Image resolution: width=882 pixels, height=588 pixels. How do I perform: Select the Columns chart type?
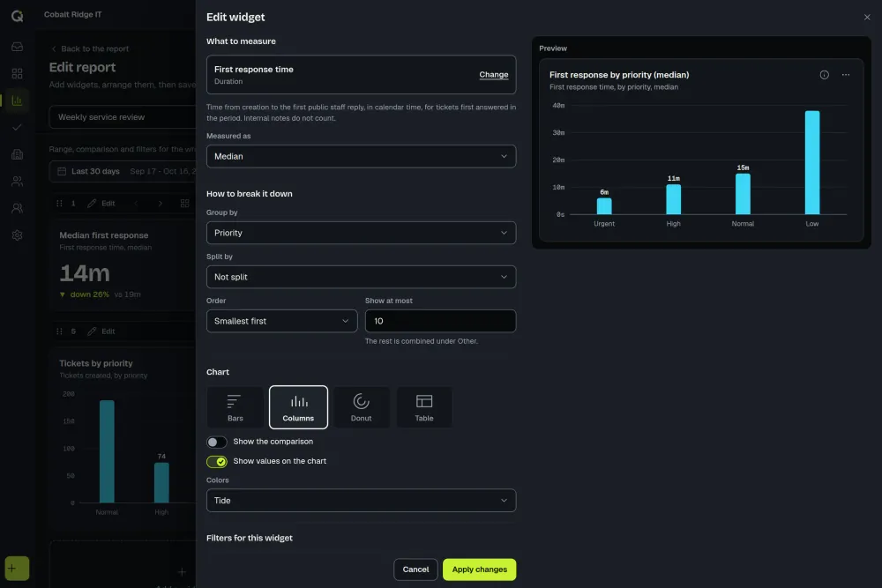tap(298, 407)
